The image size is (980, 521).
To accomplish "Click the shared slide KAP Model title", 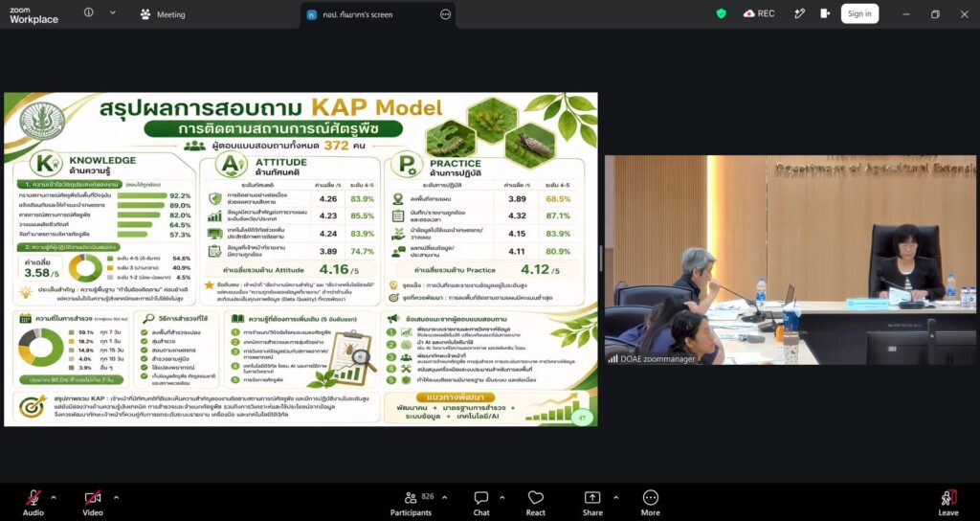I will pos(271,107).
